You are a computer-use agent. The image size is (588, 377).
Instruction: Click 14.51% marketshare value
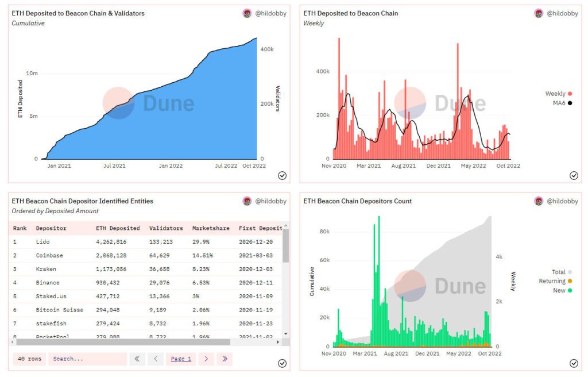(x=203, y=255)
